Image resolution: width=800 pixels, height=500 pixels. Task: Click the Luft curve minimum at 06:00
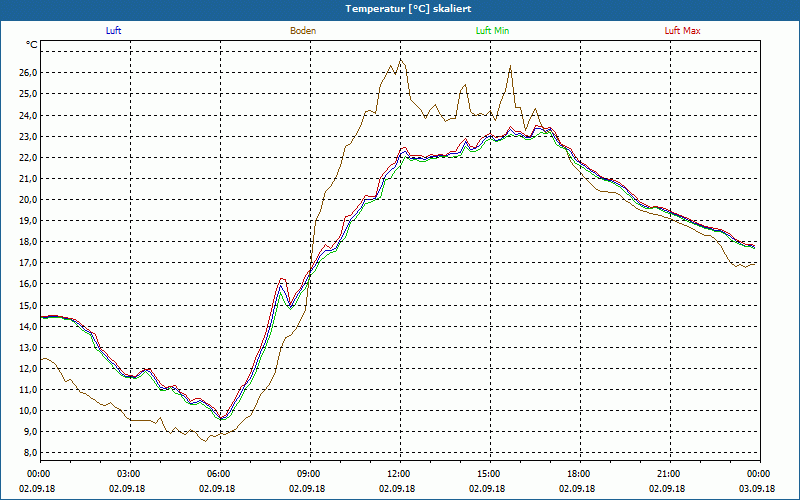pos(221,418)
